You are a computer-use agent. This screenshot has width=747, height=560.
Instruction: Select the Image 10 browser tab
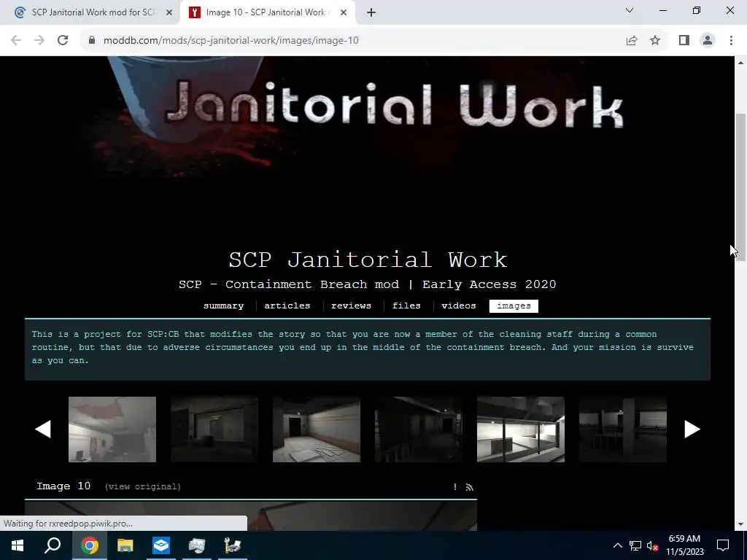(268, 12)
